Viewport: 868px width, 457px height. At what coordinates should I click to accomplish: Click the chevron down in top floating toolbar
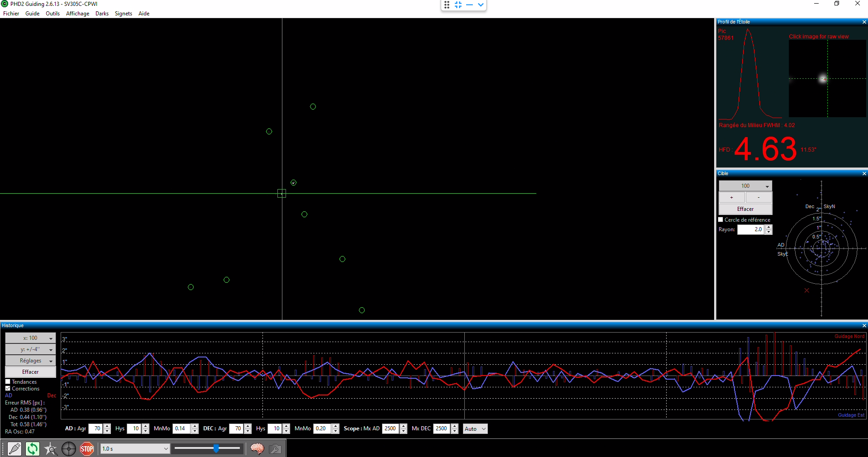tap(481, 5)
